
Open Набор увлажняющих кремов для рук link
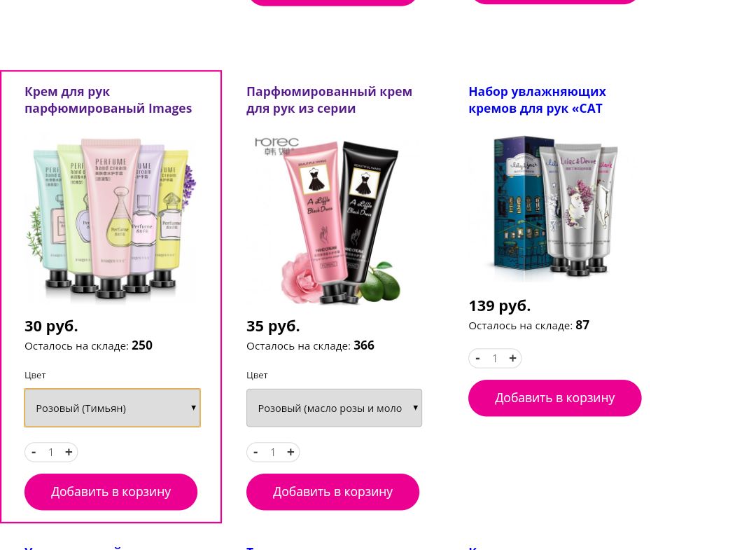[537, 100]
